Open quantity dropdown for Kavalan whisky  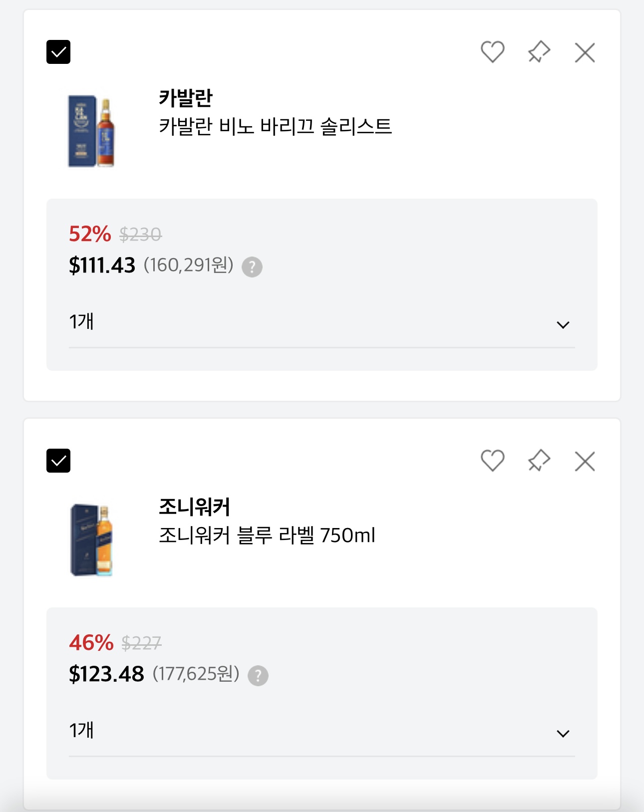(x=322, y=323)
